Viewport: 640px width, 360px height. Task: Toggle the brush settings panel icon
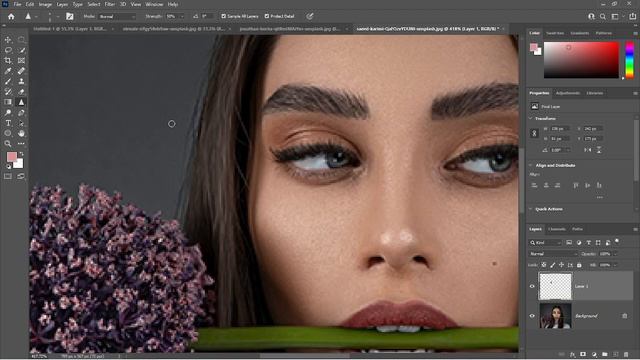[x=70, y=16]
